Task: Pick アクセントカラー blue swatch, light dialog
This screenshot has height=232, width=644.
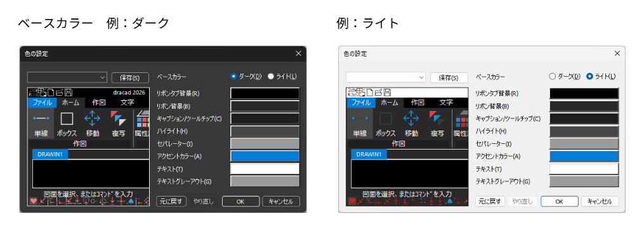Action: pyautogui.click(x=584, y=156)
